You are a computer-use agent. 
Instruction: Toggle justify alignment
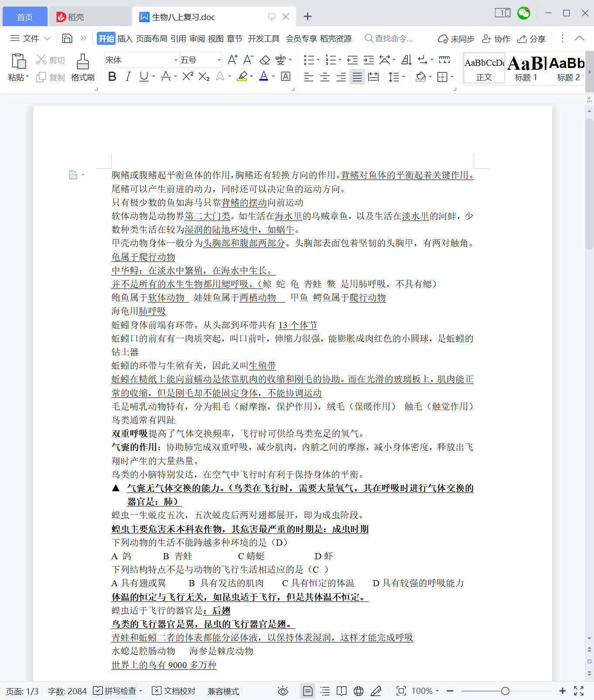click(x=357, y=77)
